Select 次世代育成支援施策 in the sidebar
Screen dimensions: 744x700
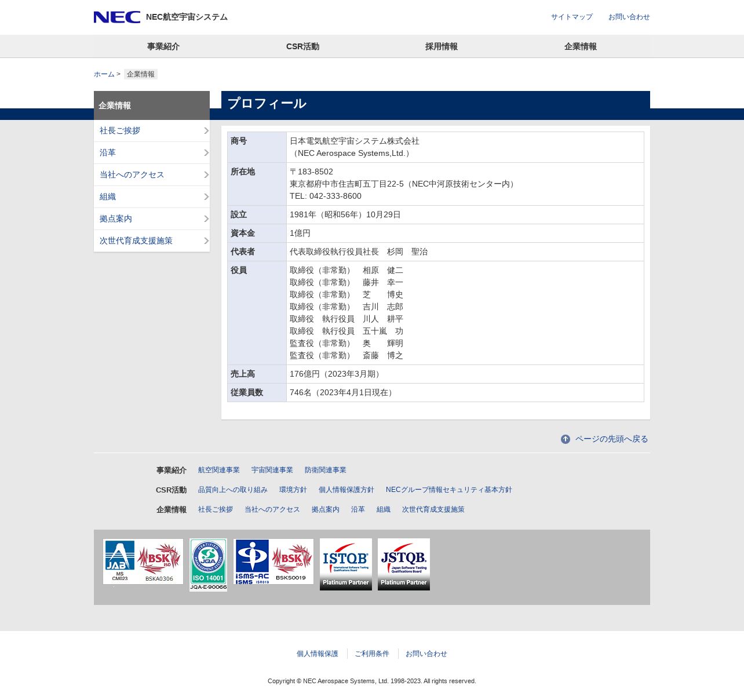(x=152, y=241)
